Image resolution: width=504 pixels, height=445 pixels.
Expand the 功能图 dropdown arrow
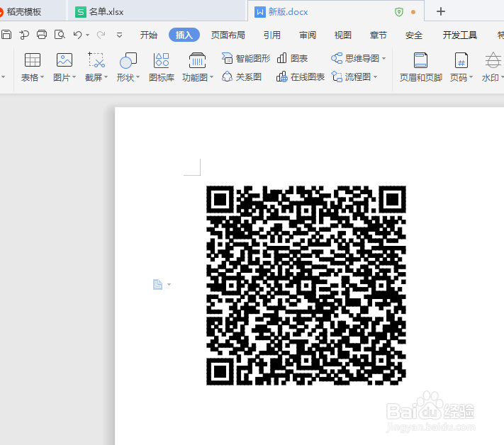[211, 77]
